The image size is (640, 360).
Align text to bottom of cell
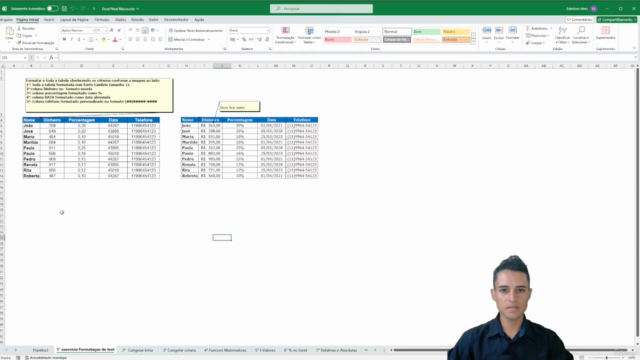coord(145,31)
